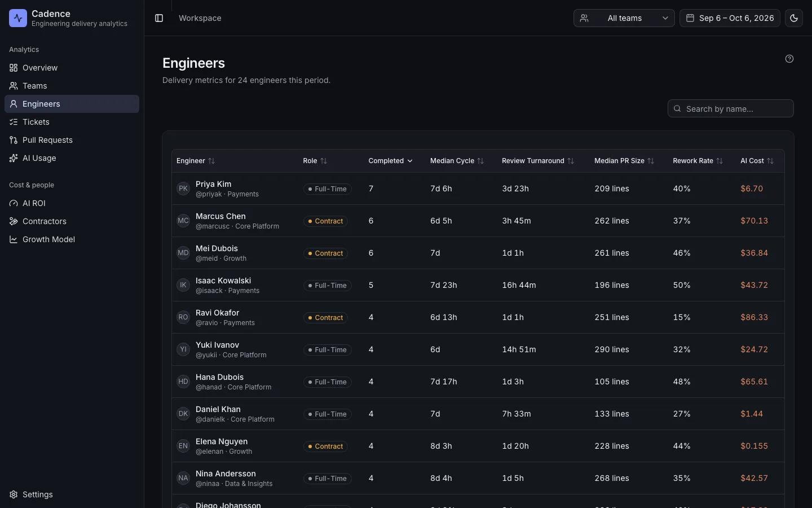This screenshot has width=812, height=508.
Task: Click the MD avatar for Mei Dubois
Action: coord(183,253)
